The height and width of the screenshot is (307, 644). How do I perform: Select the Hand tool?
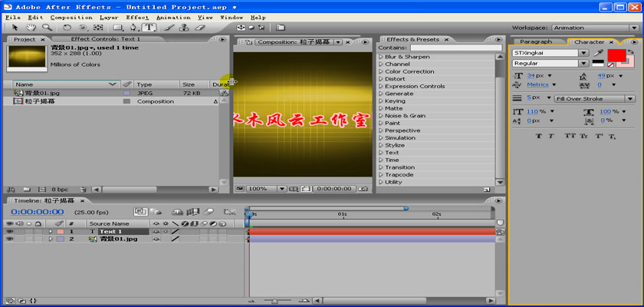(x=31, y=28)
